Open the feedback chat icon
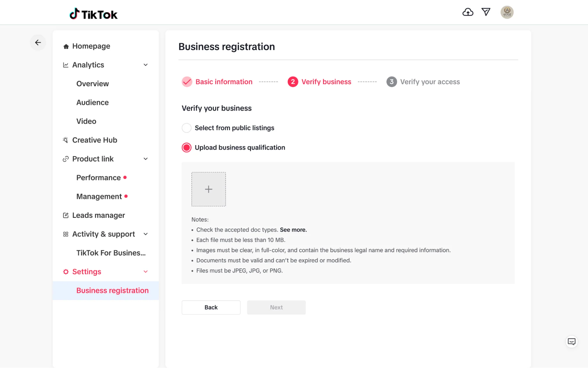The width and height of the screenshot is (588, 368). pos(572,342)
